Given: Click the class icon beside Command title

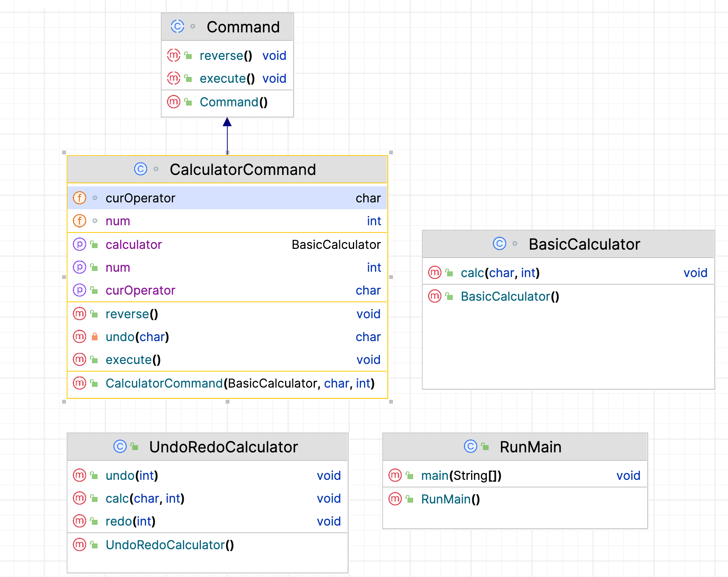Looking at the screenshot, I should click(x=178, y=26).
